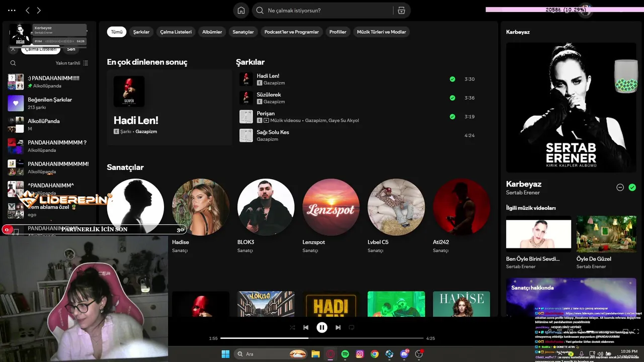
Task: Go forward with the right arrow
Action: tap(39, 10)
